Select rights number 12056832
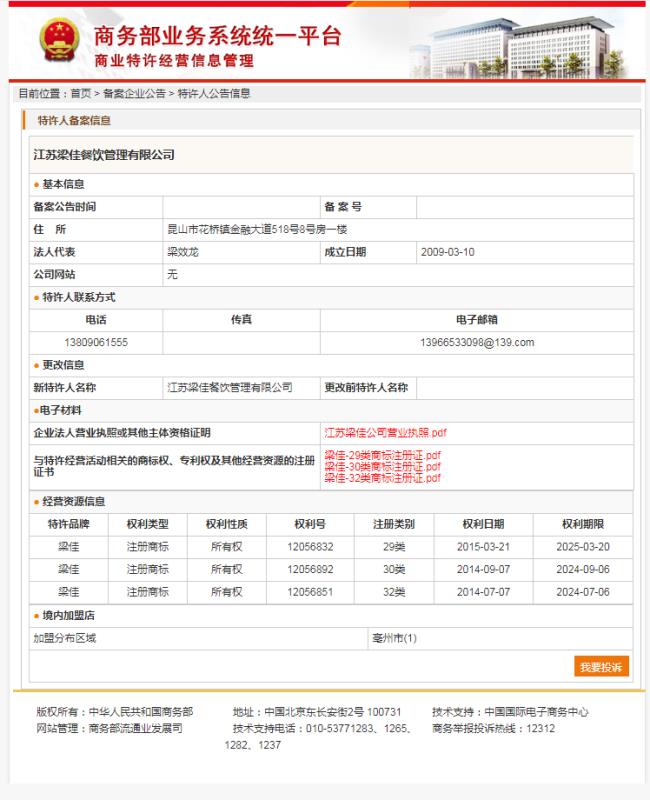 pos(310,547)
